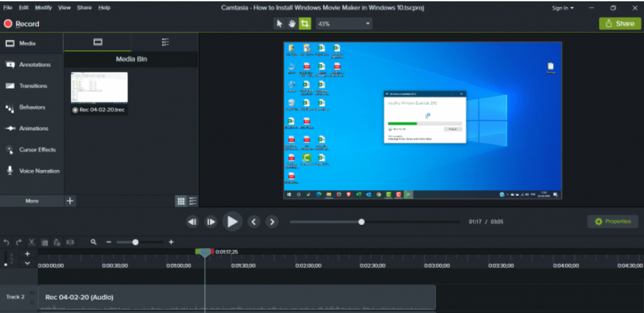Screen dimensions: 644x313
Task: Open the Properties panel button
Action: pos(612,221)
